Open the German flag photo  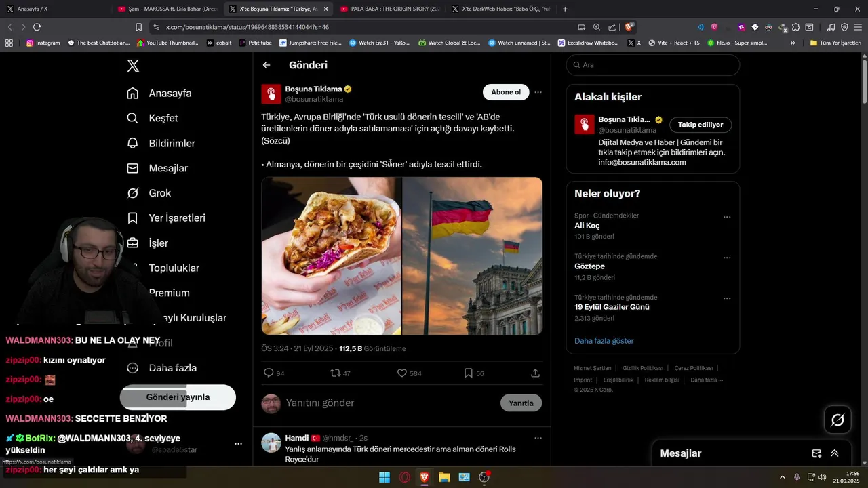[473, 256]
